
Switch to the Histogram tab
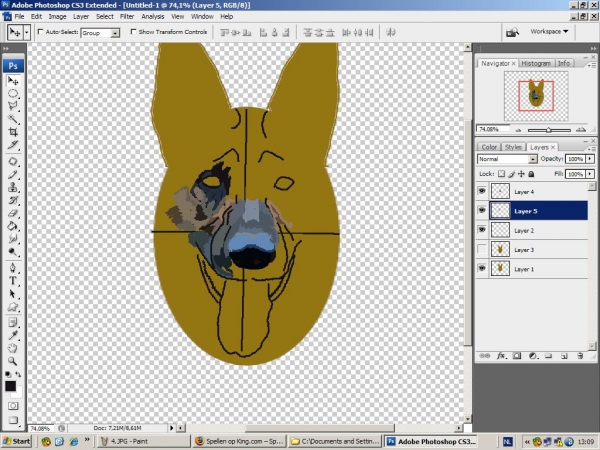tap(536, 64)
